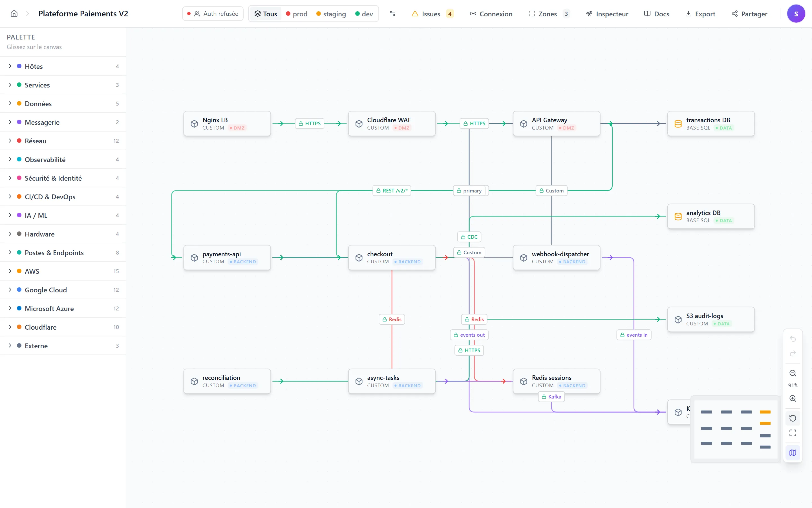Zoom in on the canvas
This screenshot has width=812, height=508.
[793, 398]
